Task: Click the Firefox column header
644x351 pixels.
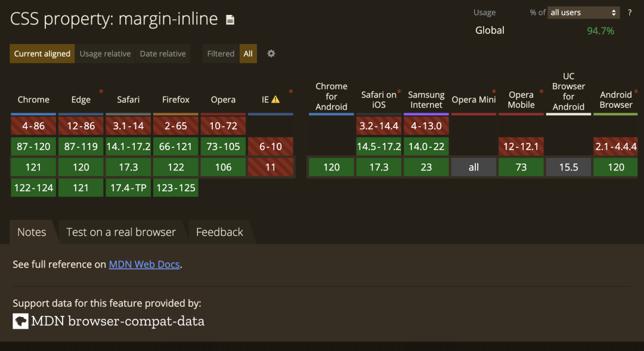Action: (176, 100)
